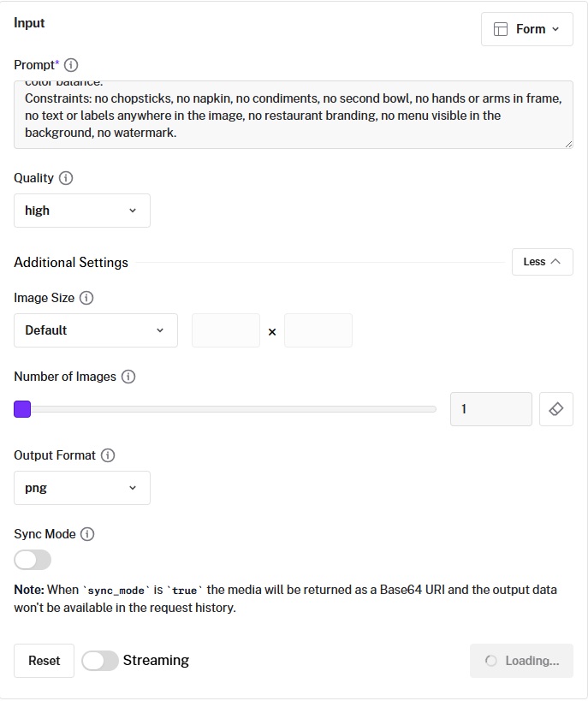
Task: Click the Quality info icon
Action: (66, 178)
